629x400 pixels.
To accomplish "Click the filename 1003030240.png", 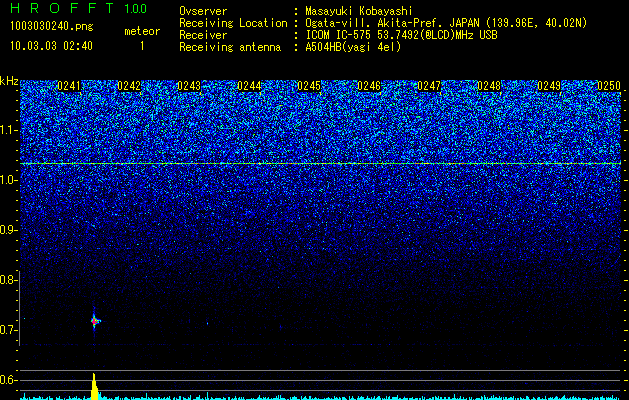I will click(52, 27).
